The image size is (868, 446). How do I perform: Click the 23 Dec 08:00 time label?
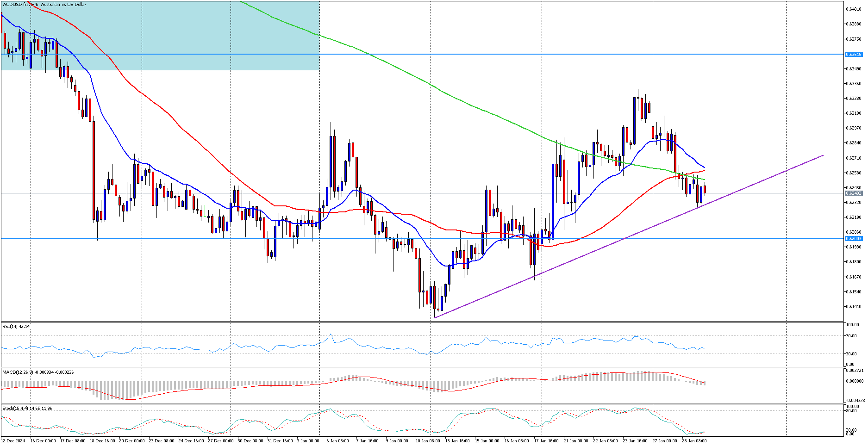tap(162, 441)
